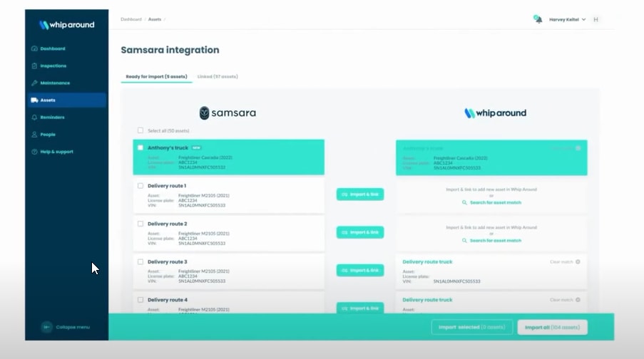Screen dimensions: 644x359
Task: Click Clear match text for Delivery route 3
Action: tap(561, 261)
